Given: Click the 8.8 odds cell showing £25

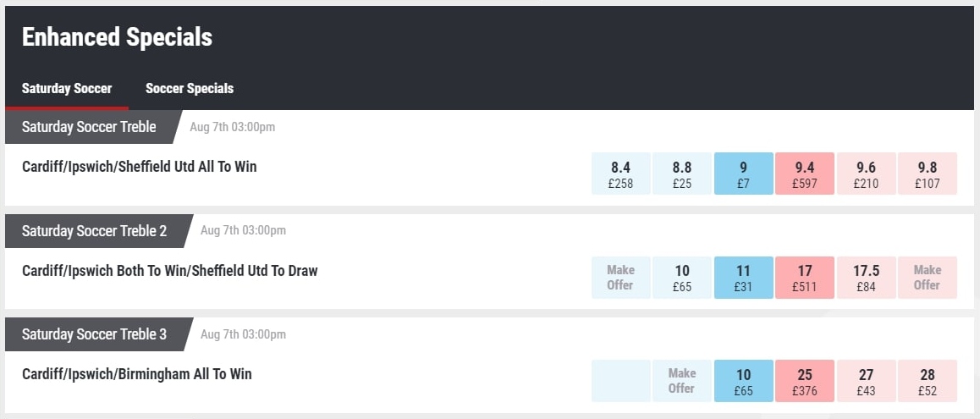Looking at the screenshot, I should pos(682,174).
